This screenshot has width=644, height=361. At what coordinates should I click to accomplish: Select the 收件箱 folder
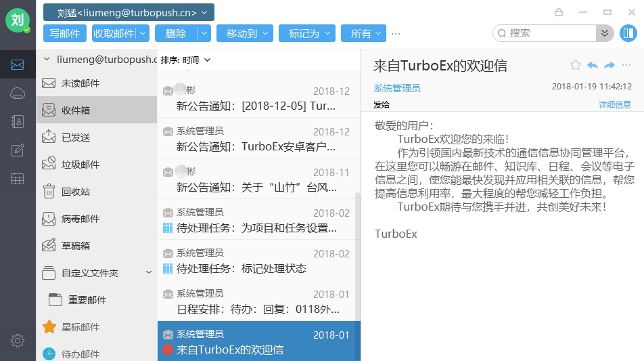click(x=97, y=110)
